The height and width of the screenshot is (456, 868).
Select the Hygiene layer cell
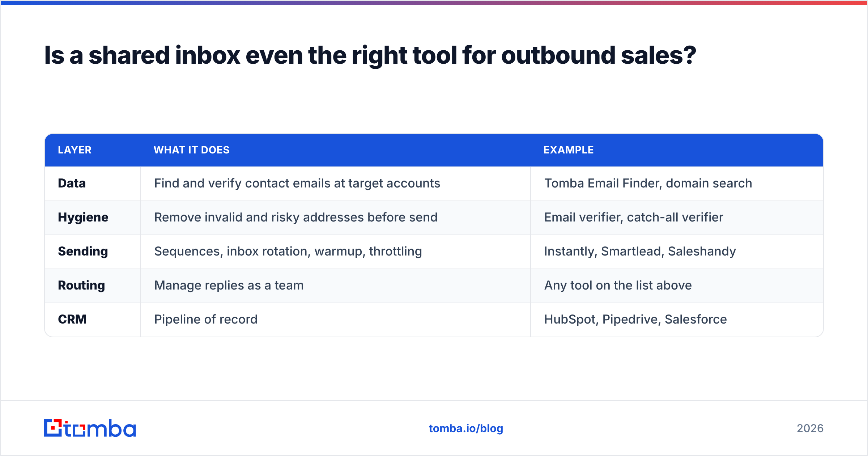point(93,218)
